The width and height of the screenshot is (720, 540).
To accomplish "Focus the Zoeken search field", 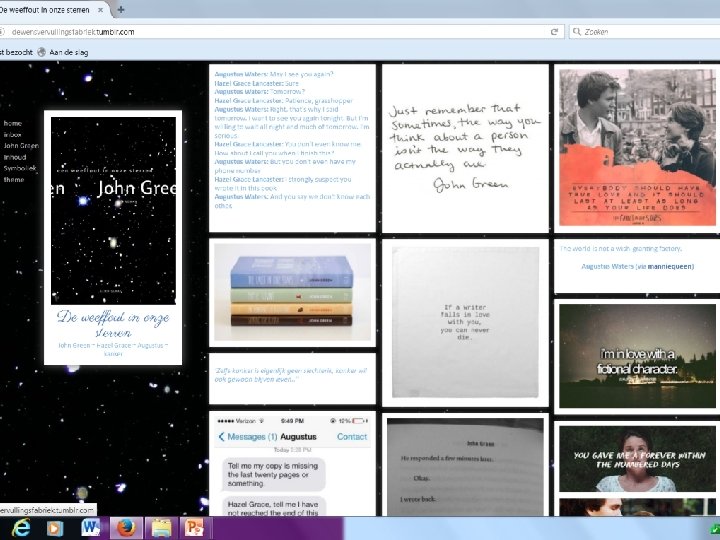I will (x=647, y=32).
